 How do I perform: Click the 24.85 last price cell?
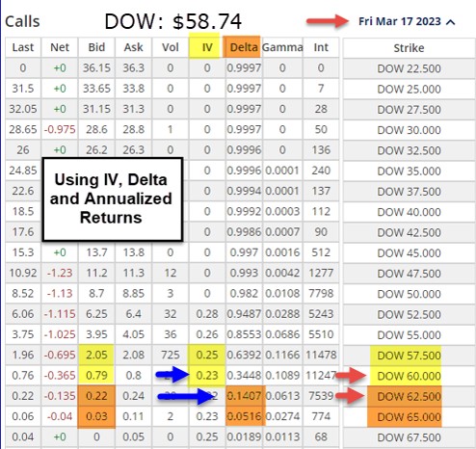point(23,171)
